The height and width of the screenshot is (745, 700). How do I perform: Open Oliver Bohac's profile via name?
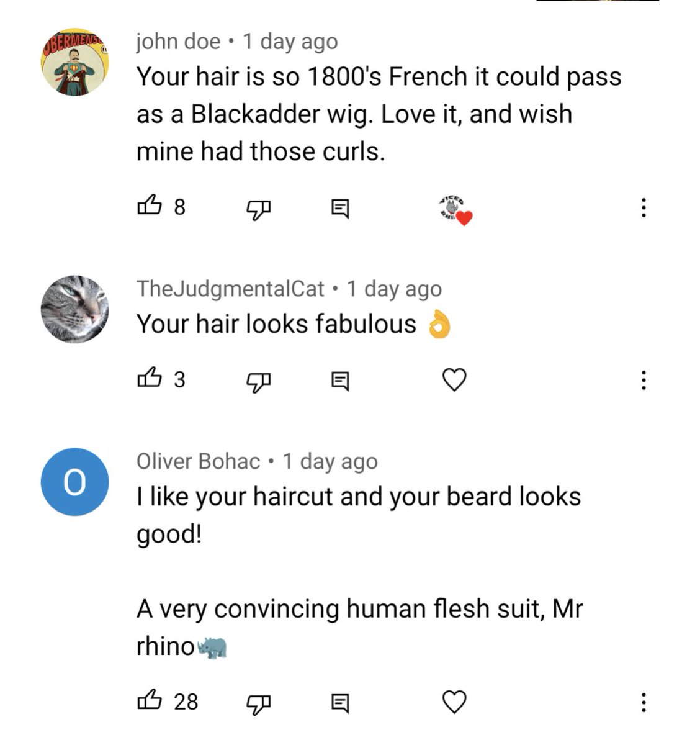[x=199, y=461]
